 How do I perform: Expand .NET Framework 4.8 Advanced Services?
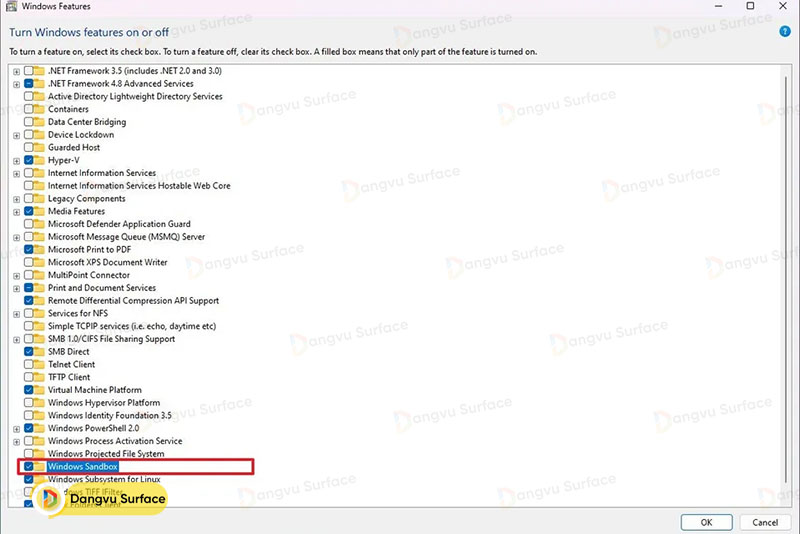point(16,84)
